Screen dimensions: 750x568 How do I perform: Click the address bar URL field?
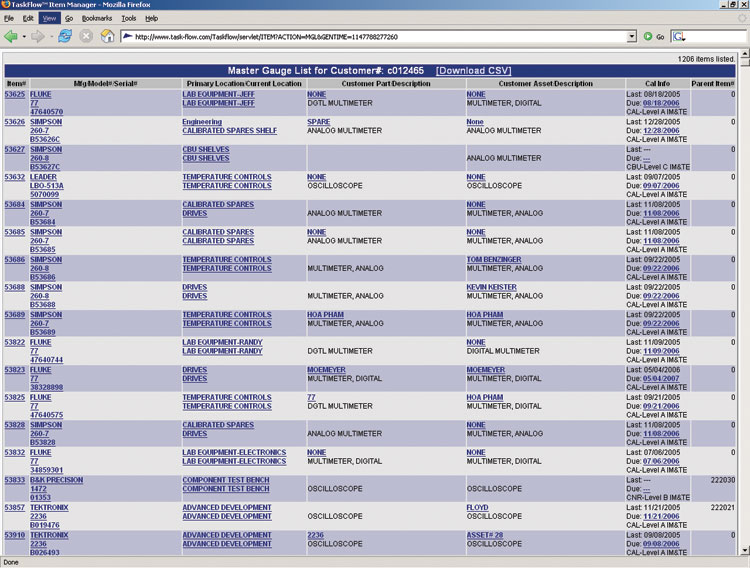tap(378, 36)
